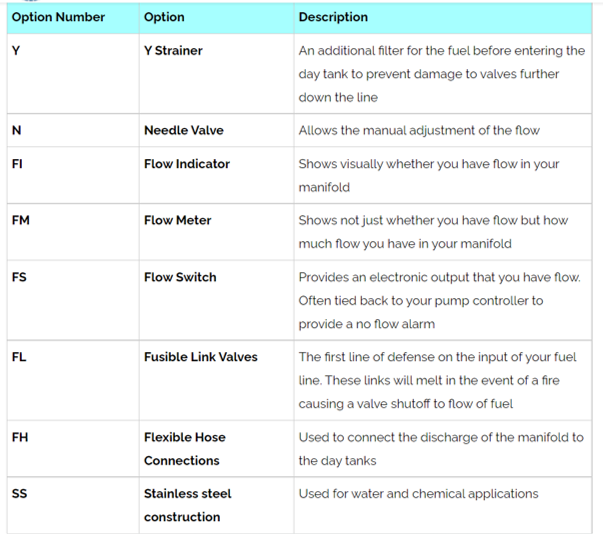Click the Description column header

(x=333, y=17)
